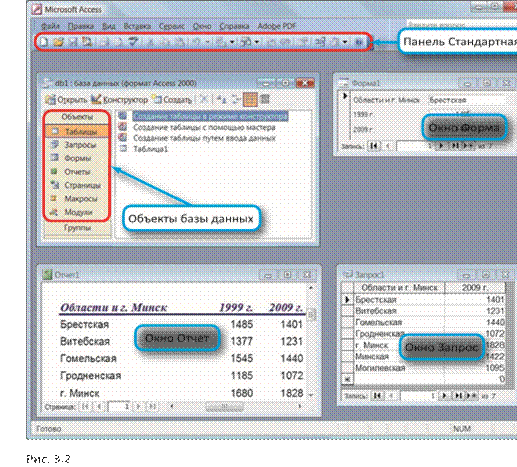Switch db1 window to Large Icons view
The height and width of the screenshot is (467, 517).
click(x=221, y=99)
